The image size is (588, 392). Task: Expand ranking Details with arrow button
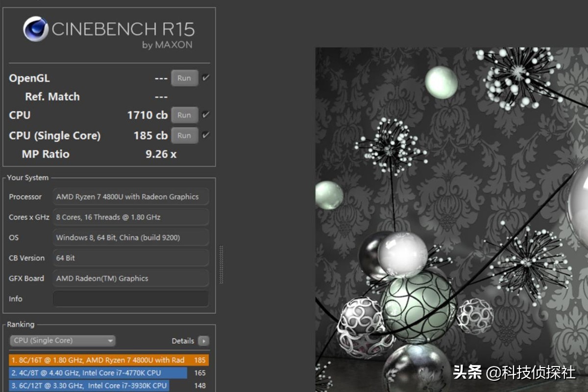click(x=203, y=341)
